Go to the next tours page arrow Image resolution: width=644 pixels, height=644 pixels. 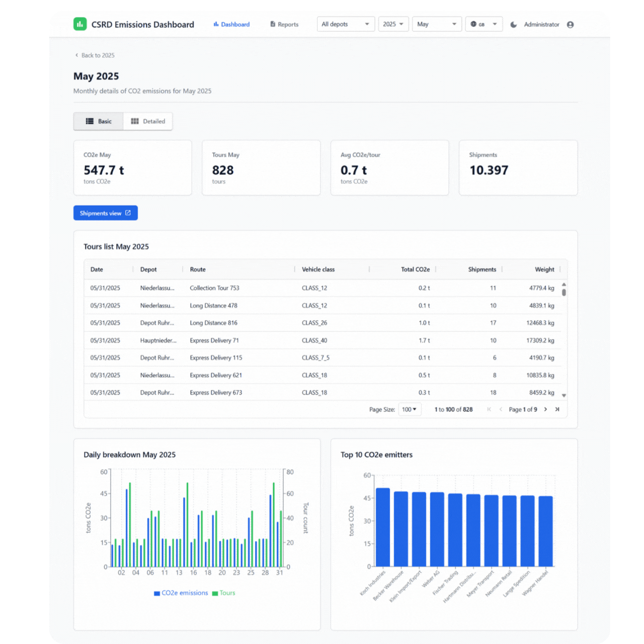(546, 409)
